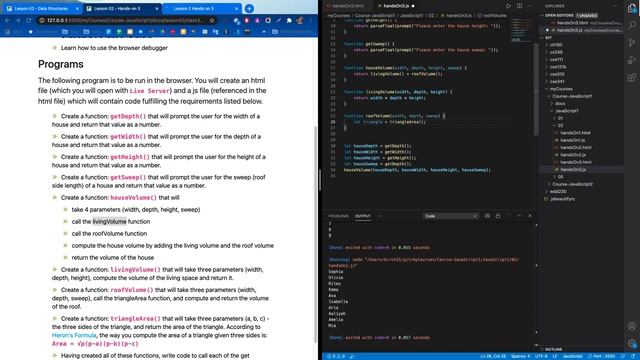Collapse the Course-JavaScript1 folder
Viewport: 640px width, 360px height.
tap(572, 96)
